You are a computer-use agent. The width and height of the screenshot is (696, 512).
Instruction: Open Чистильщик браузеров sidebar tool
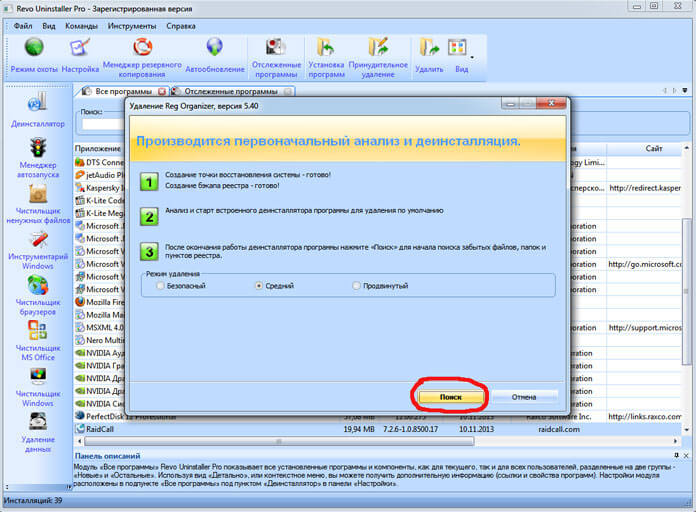point(38,296)
